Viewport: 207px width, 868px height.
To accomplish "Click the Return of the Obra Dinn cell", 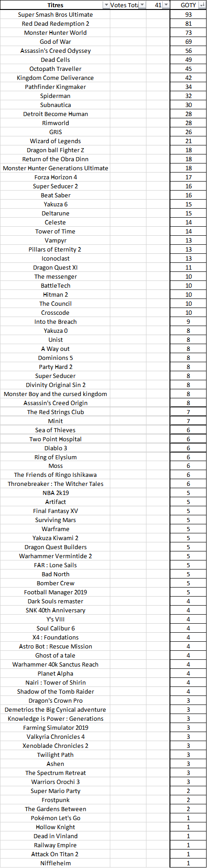I will (x=55, y=159).
